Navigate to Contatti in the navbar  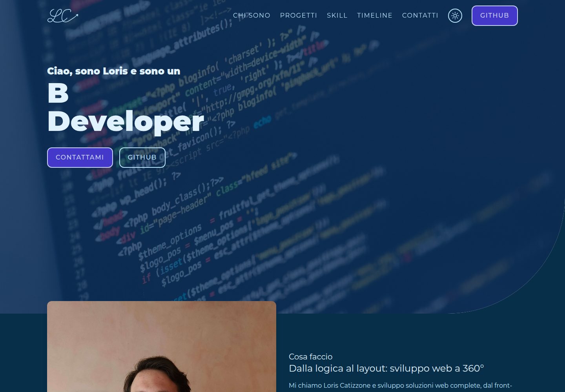[420, 16]
